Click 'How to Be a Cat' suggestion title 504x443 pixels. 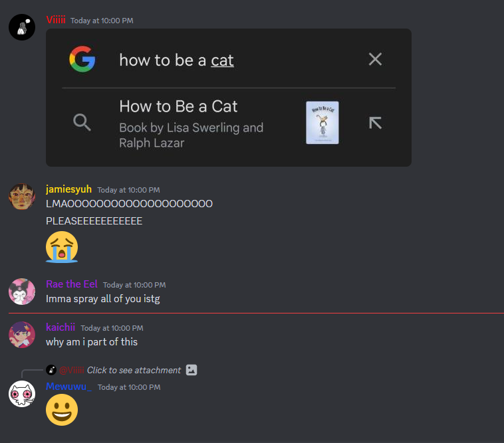pos(178,106)
